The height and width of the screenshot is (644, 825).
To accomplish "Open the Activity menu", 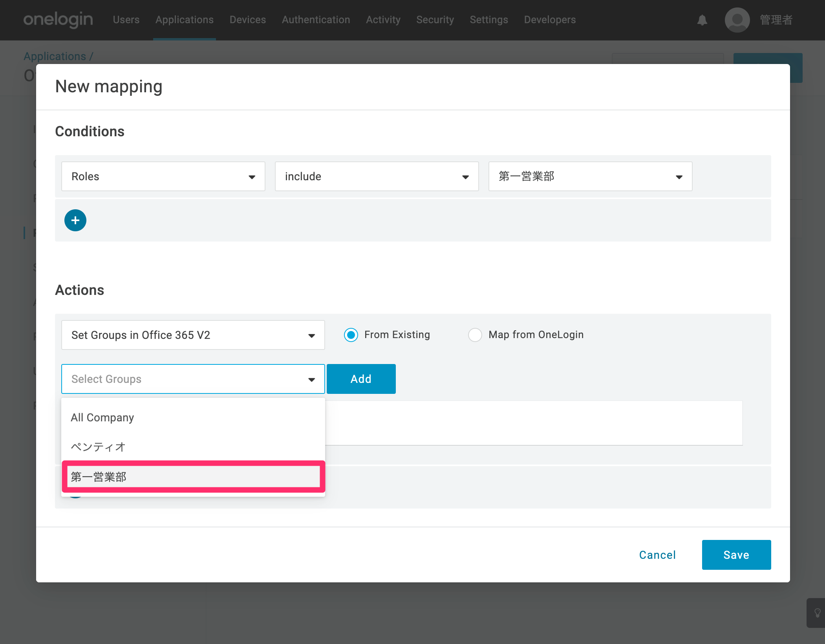I will 383,20.
